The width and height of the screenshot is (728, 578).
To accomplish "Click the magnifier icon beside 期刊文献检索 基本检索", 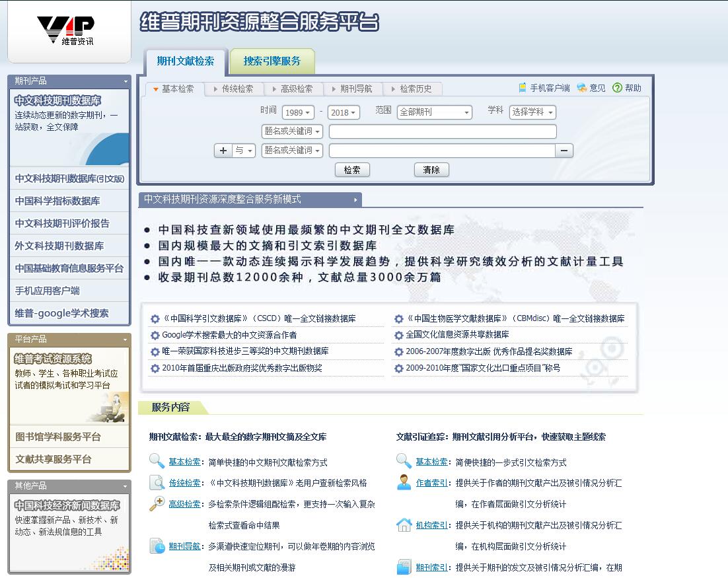I will coord(157,461).
